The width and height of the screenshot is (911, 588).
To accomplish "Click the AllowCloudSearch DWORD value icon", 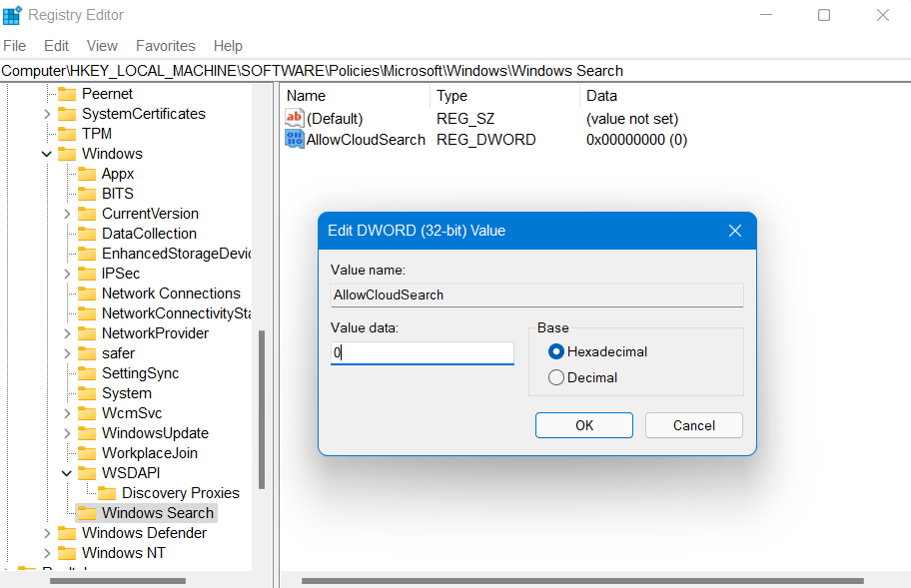I will 295,140.
